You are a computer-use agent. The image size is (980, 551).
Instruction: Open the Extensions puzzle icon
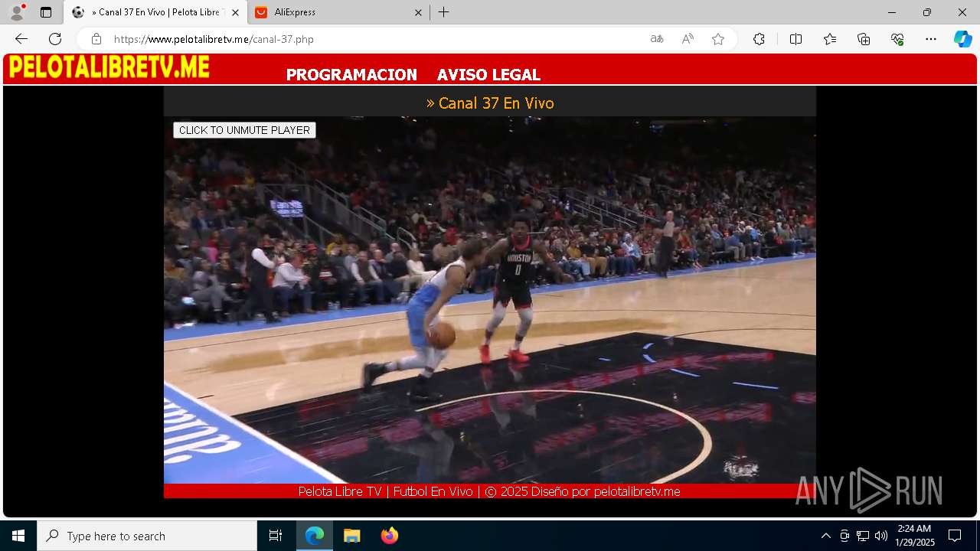pos(759,39)
